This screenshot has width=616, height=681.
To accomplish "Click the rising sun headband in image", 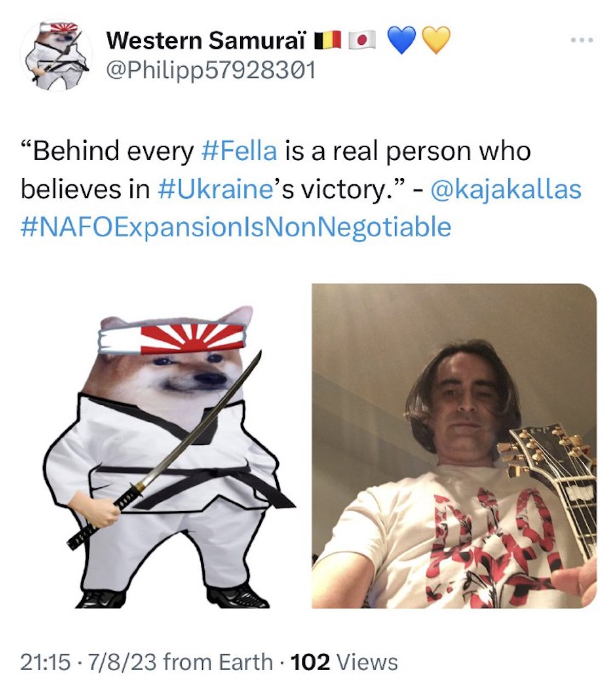I will [x=170, y=339].
